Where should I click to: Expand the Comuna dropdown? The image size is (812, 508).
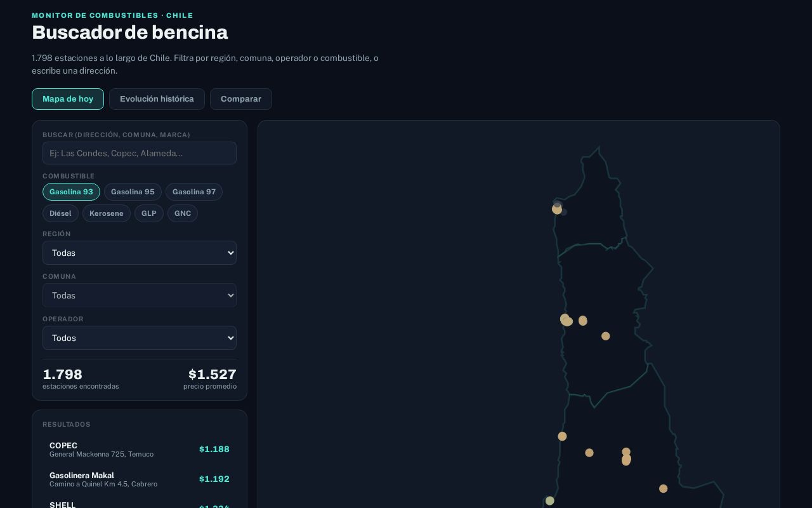pos(140,295)
